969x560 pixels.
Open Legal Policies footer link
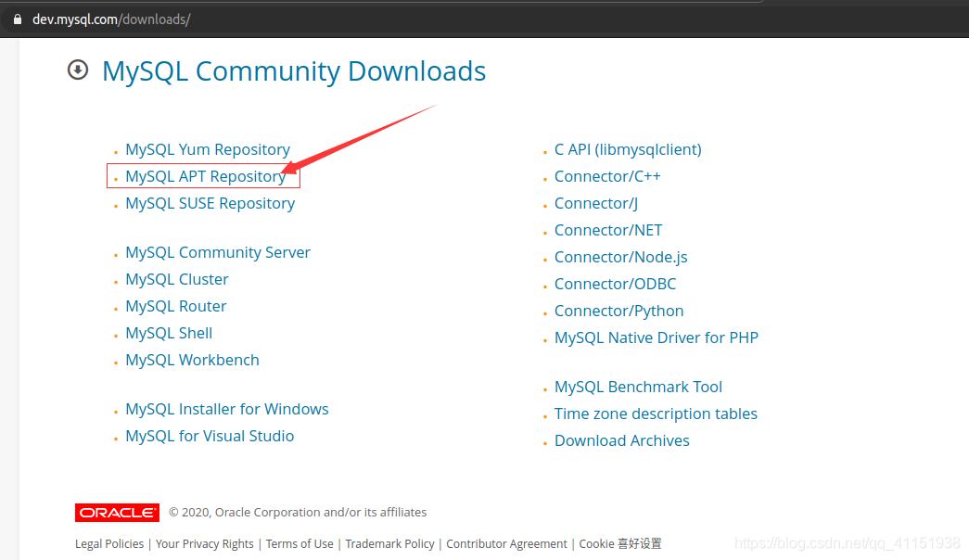click(x=109, y=544)
